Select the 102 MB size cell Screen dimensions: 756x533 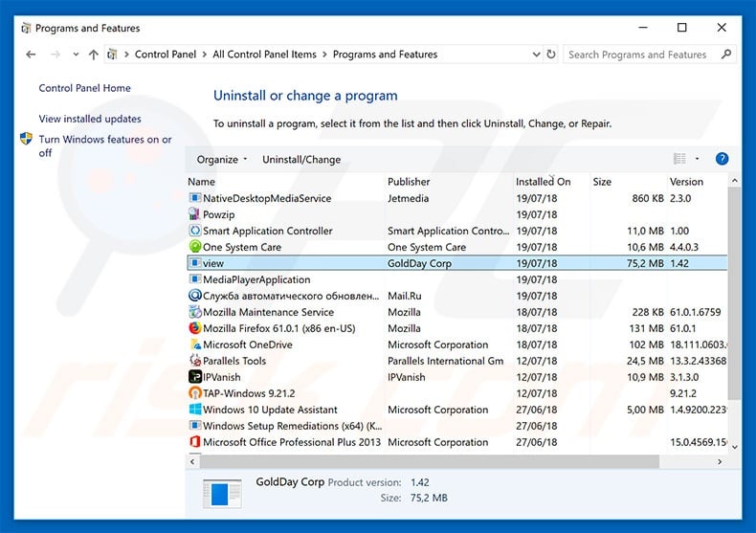646,344
